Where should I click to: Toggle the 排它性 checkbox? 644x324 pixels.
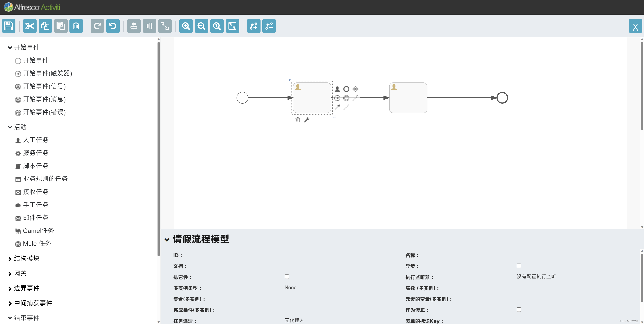(x=287, y=277)
